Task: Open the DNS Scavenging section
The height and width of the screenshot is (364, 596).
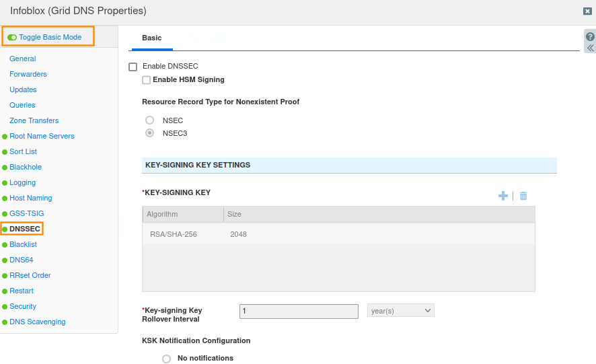Action: [x=38, y=322]
